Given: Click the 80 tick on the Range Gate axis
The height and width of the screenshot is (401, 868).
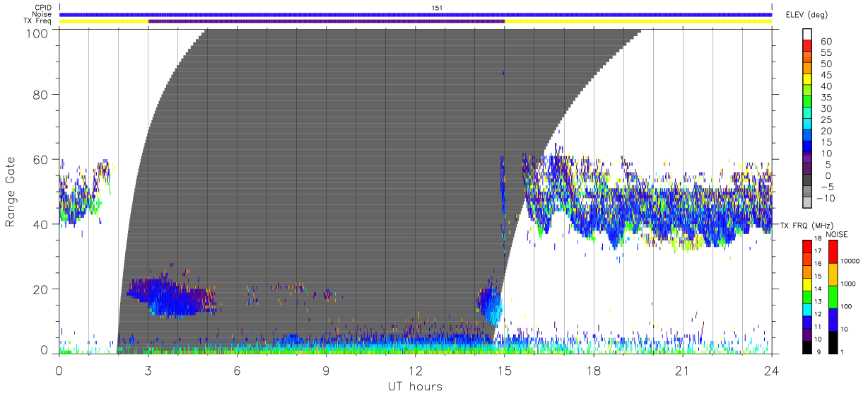Looking at the screenshot, I should pyautogui.click(x=41, y=95).
